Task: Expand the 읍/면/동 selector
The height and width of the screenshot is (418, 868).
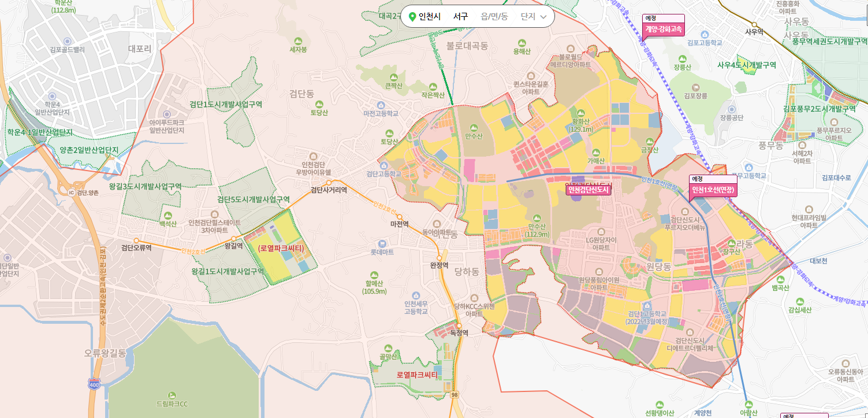Action: pos(494,17)
